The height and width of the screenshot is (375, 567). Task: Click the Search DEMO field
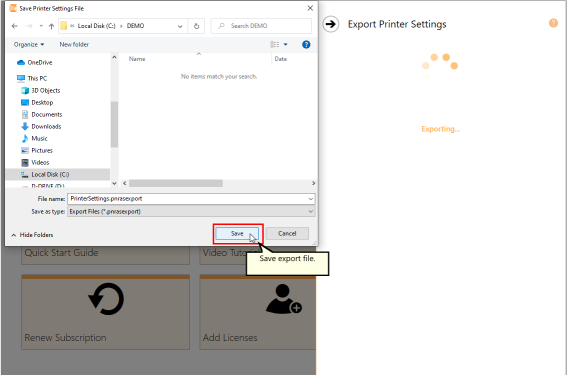click(x=261, y=26)
